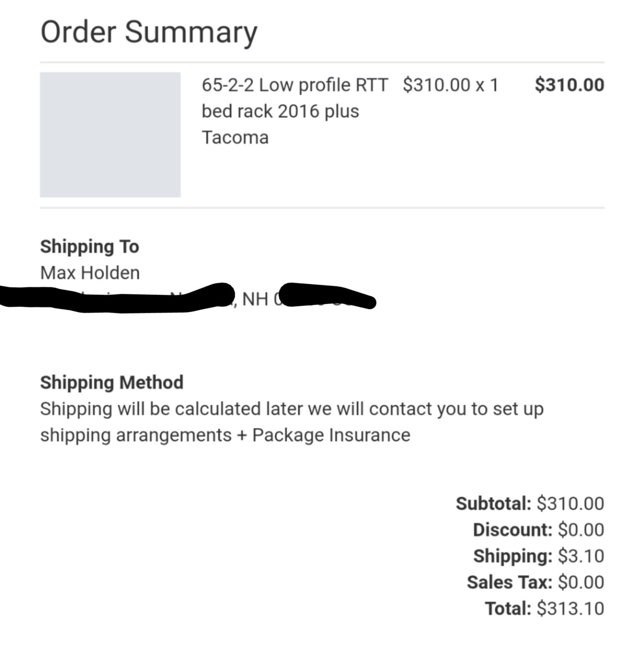
Task: Click the Subtotal label
Action: 494,503
